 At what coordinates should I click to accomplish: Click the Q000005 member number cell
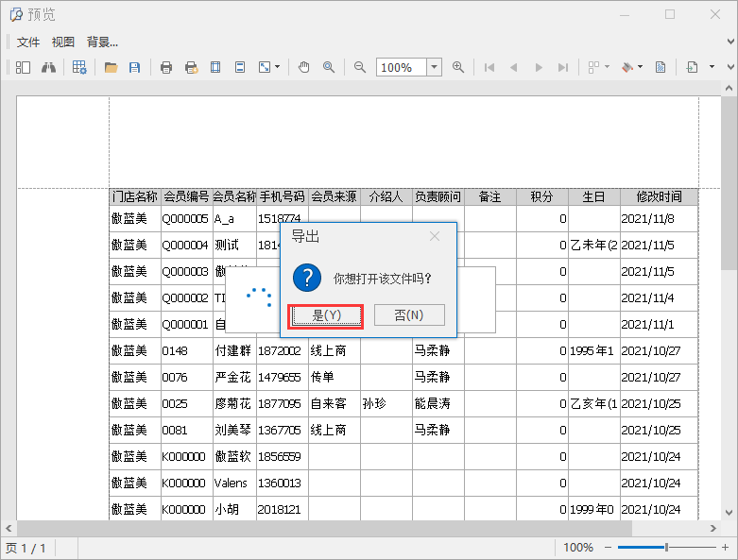186,219
